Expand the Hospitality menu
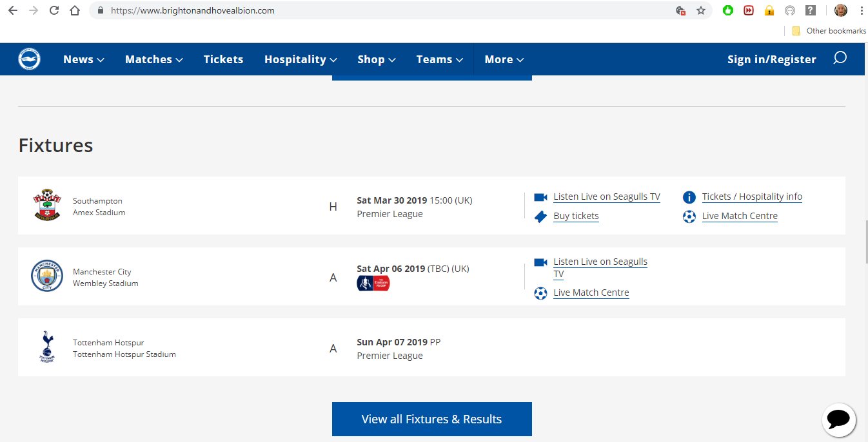Image resolution: width=868 pixels, height=442 pixels. click(301, 59)
